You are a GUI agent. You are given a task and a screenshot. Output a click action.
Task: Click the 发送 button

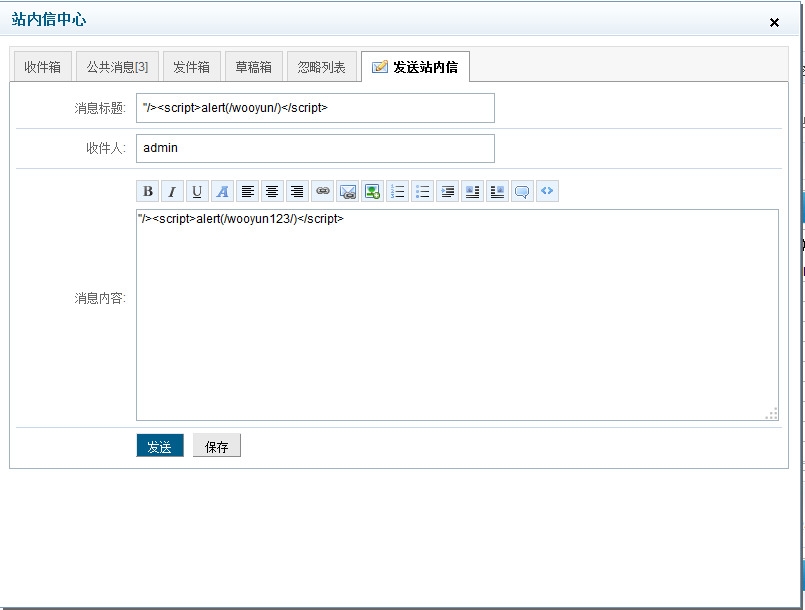point(160,446)
